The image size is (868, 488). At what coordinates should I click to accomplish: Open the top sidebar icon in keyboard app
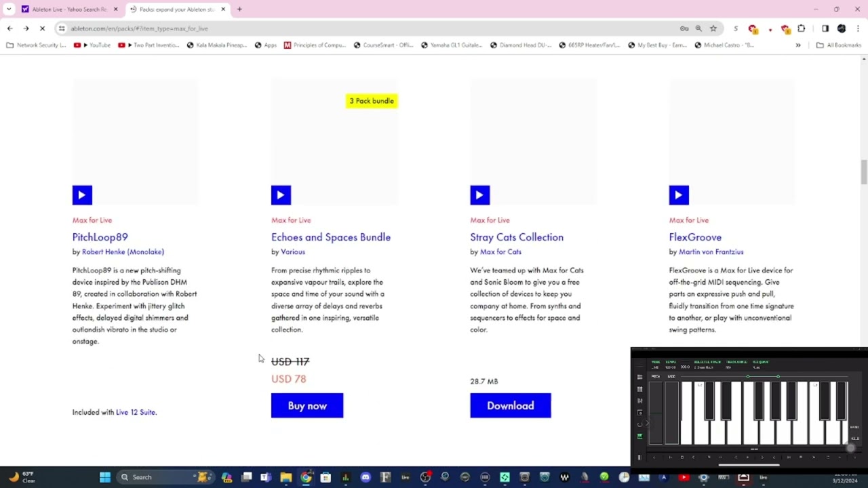coord(639,377)
